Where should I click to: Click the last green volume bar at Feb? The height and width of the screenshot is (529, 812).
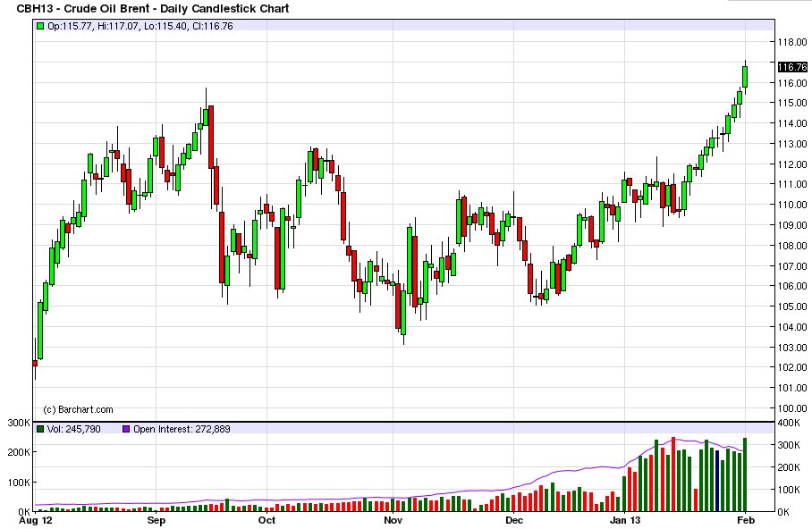pos(745,474)
